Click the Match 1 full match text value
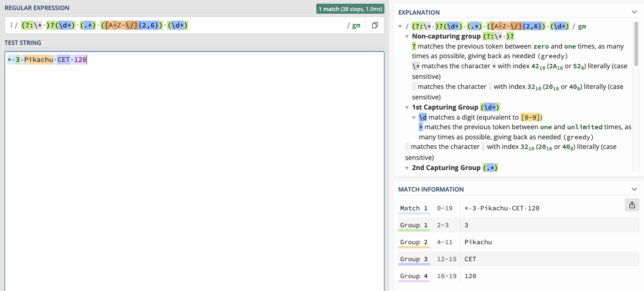This screenshot has height=291, width=644. (x=502, y=208)
